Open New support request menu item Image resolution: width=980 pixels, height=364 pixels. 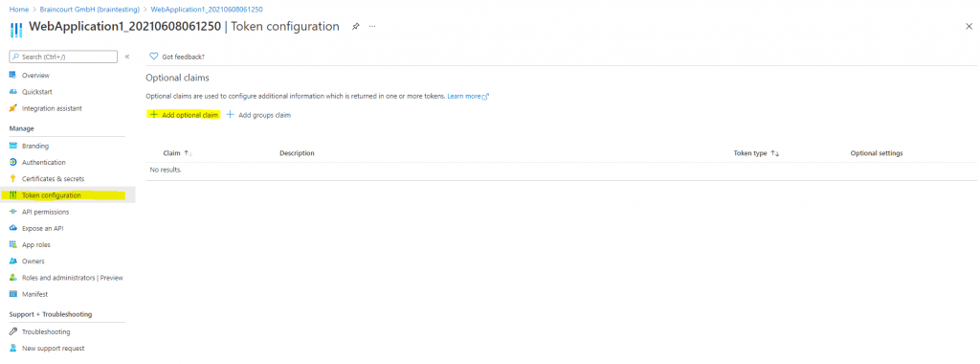point(54,349)
